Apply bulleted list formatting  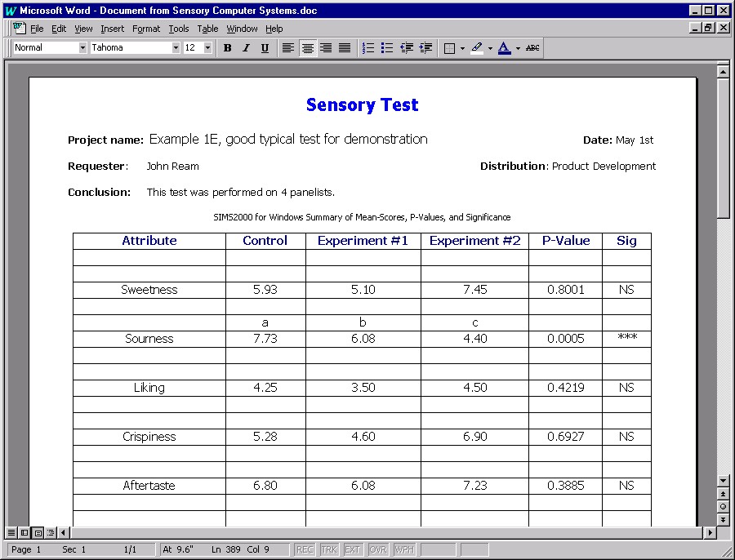coord(387,48)
